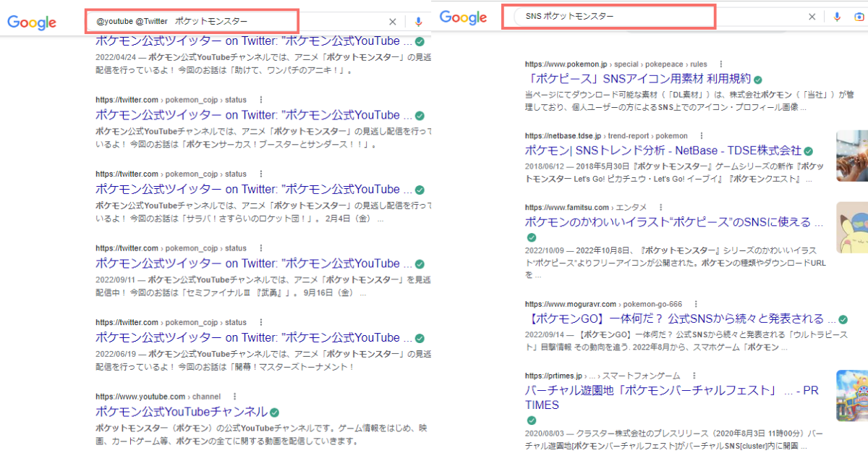Click the https://www.youtube.com › channel URL text
The height and width of the screenshot is (456, 868).
158,397
